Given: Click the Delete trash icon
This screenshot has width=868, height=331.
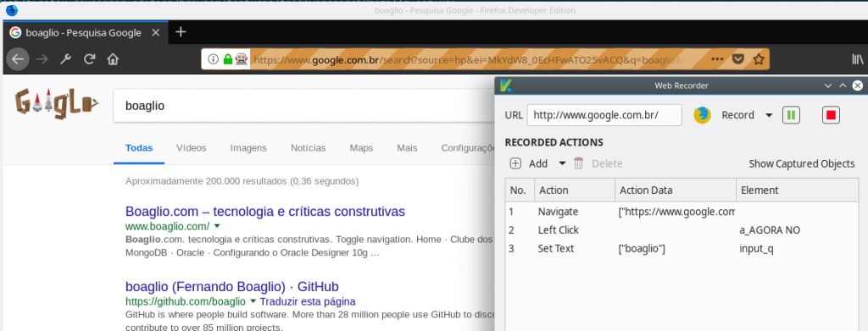Looking at the screenshot, I should coord(578,163).
